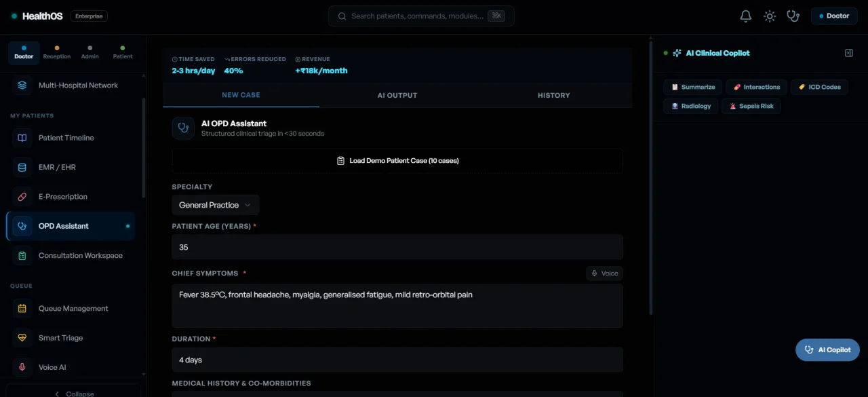Click the Enterprise badge
This screenshot has width=868, height=397.
tap(89, 16)
